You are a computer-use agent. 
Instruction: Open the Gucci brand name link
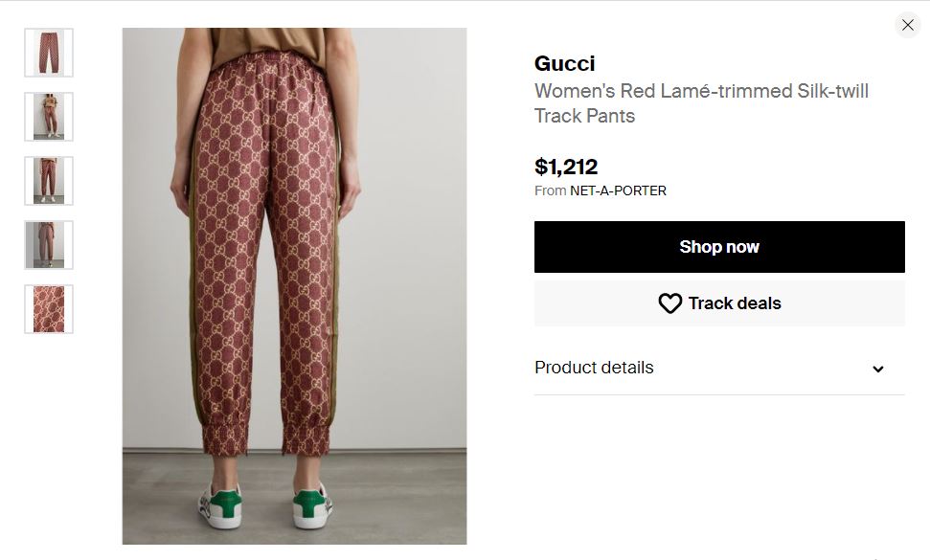(x=564, y=64)
